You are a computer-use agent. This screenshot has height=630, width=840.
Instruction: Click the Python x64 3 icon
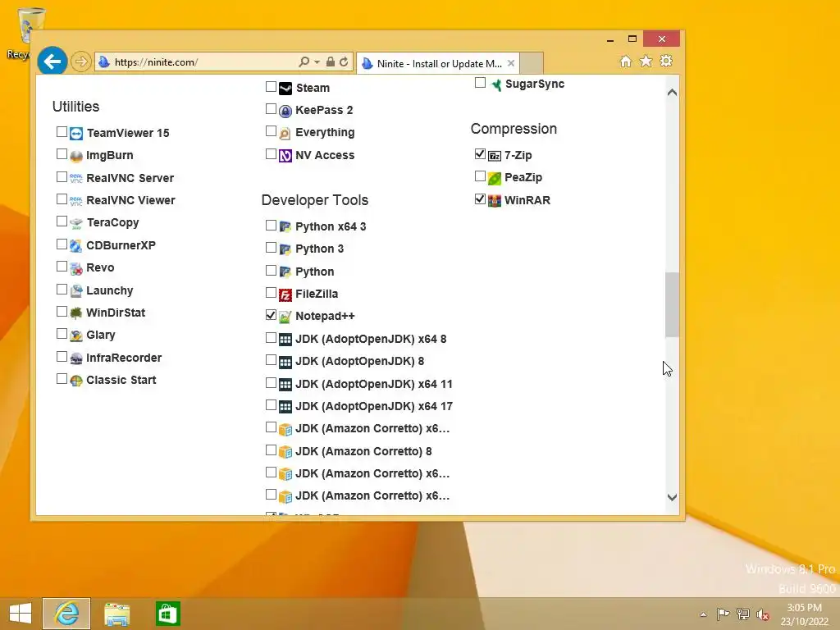coord(285,227)
